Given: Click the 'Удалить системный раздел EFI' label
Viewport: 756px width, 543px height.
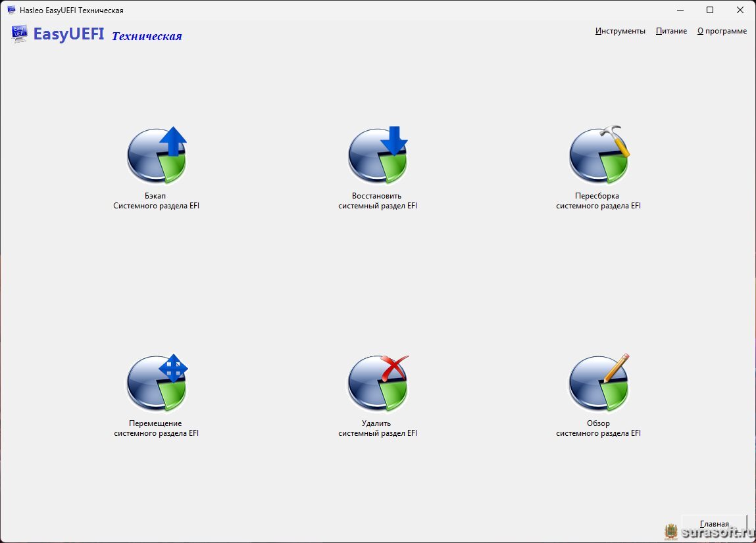Looking at the screenshot, I should (378, 429).
